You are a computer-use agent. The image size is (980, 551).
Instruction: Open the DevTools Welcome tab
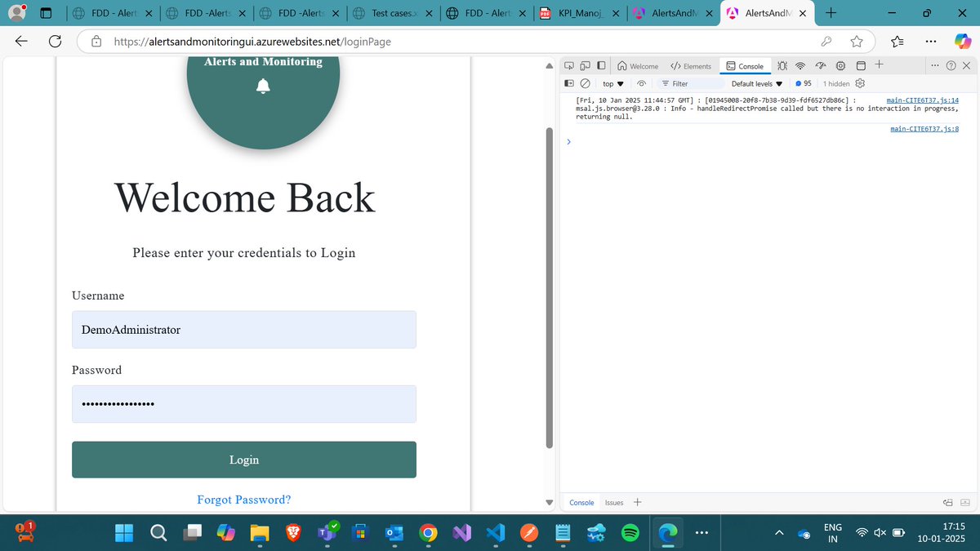638,66
